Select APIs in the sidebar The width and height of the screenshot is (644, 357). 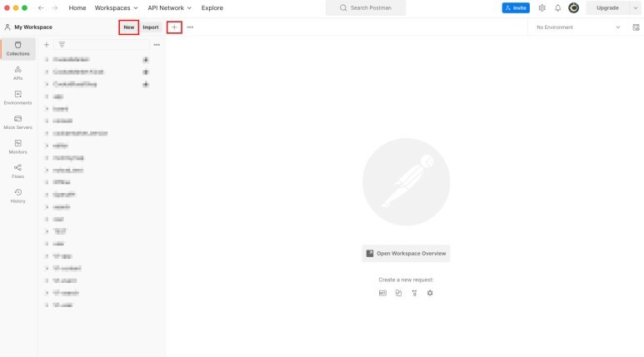click(18, 73)
